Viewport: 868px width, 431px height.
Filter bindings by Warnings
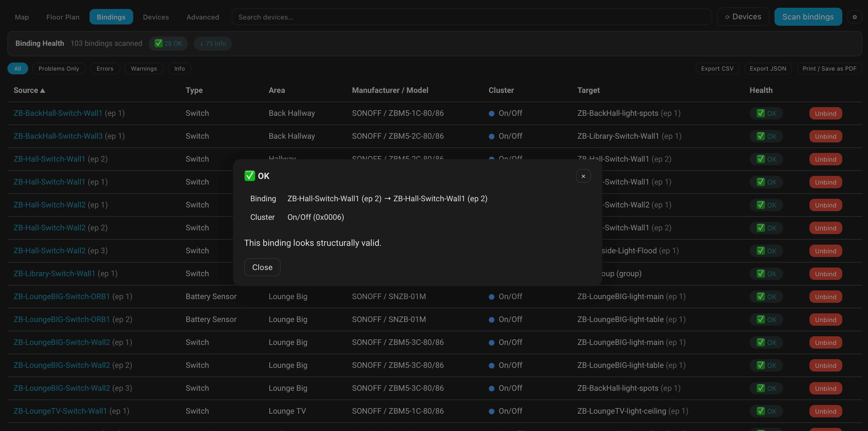(144, 68)
